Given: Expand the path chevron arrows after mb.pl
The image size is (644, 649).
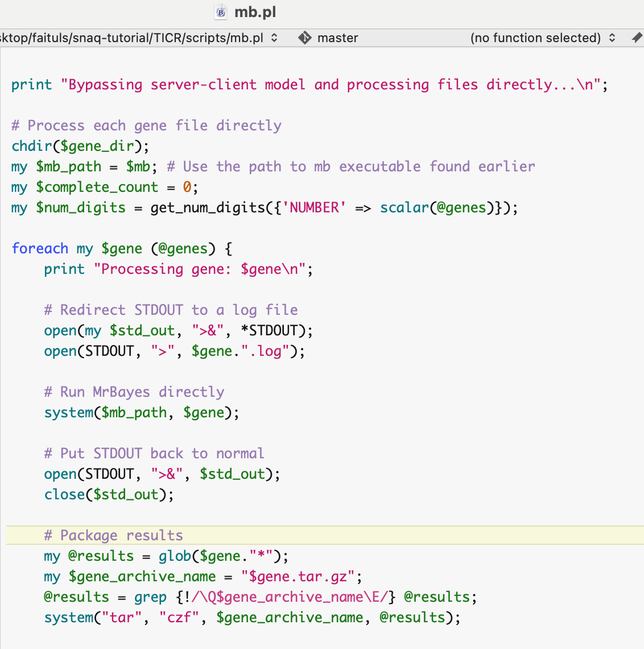Looking at the screenshot, I should click(x=274, y=38).
